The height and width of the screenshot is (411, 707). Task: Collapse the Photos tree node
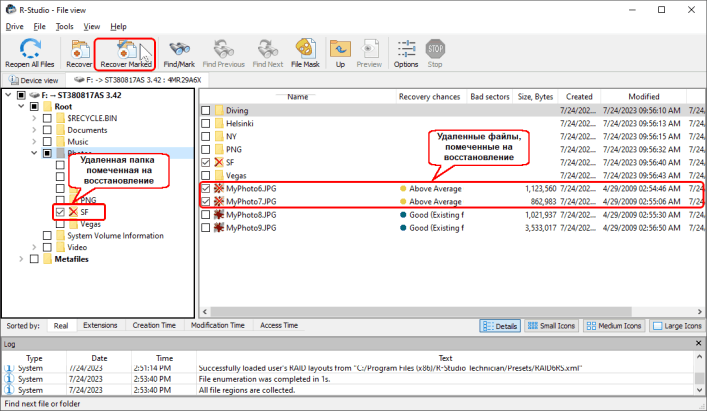click(x=34, y=153)
